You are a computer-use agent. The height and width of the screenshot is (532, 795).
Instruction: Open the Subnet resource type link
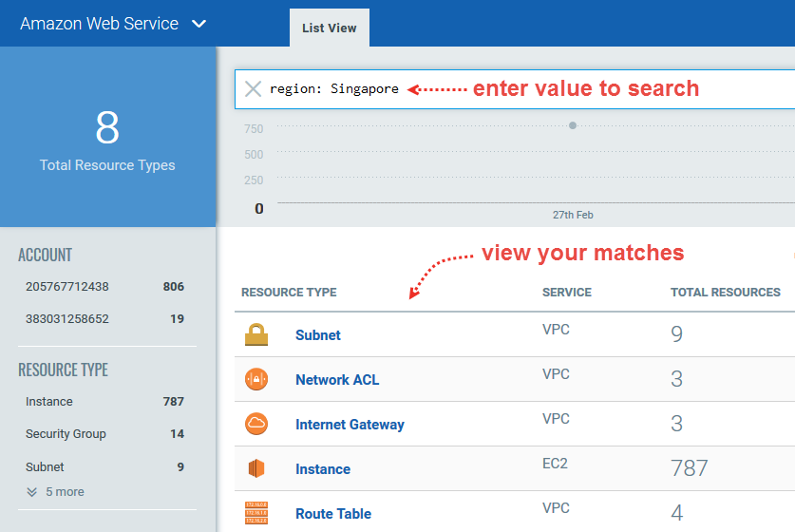pyautogui.click(x=318, y=335)
